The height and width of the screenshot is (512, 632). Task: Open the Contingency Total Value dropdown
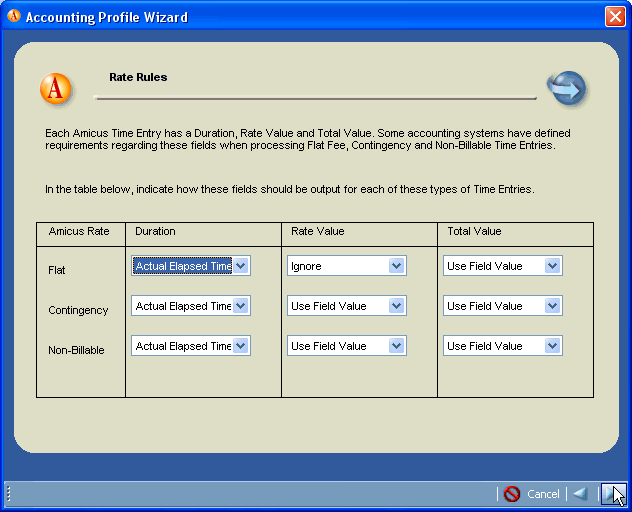(x=552, y=306)
